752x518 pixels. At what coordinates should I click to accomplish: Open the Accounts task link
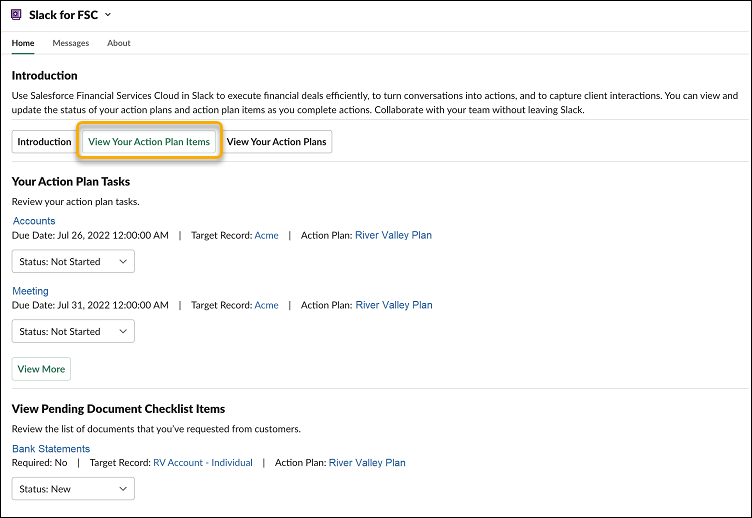34,221
